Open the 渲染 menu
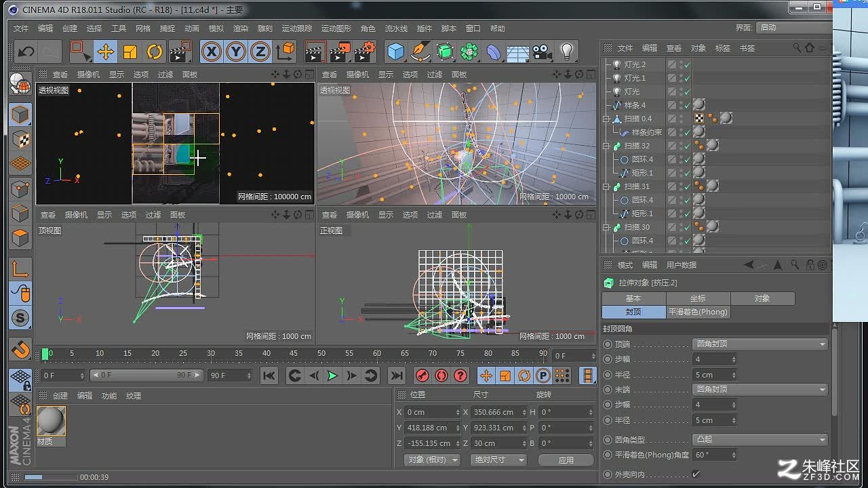This screenshot has width=868, height=488. 241,28
